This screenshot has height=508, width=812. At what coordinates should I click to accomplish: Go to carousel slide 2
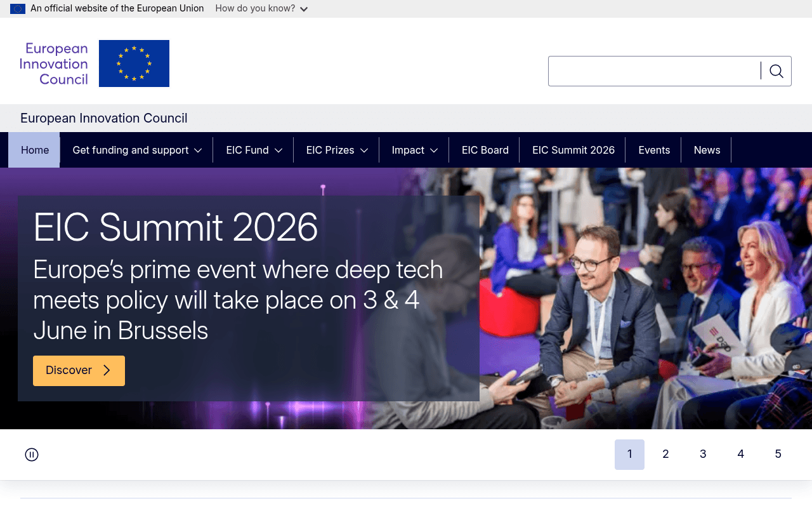point(665,455)
